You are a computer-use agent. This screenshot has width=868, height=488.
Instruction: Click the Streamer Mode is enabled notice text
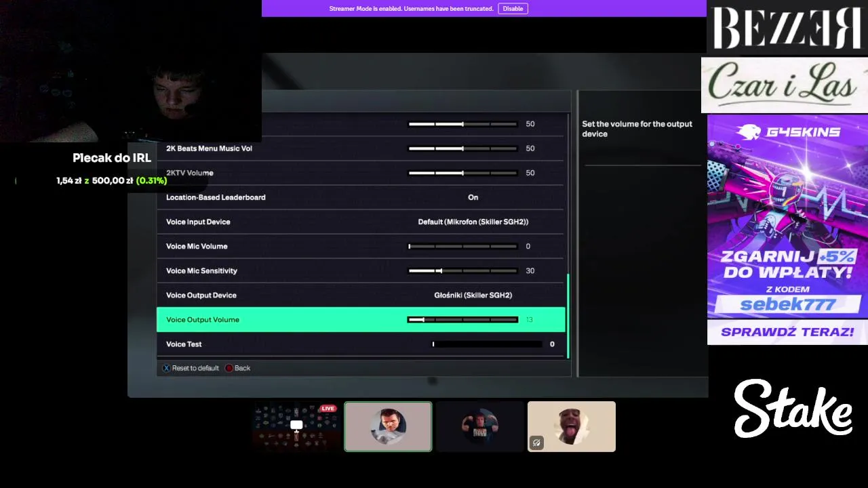coord(411,9)
